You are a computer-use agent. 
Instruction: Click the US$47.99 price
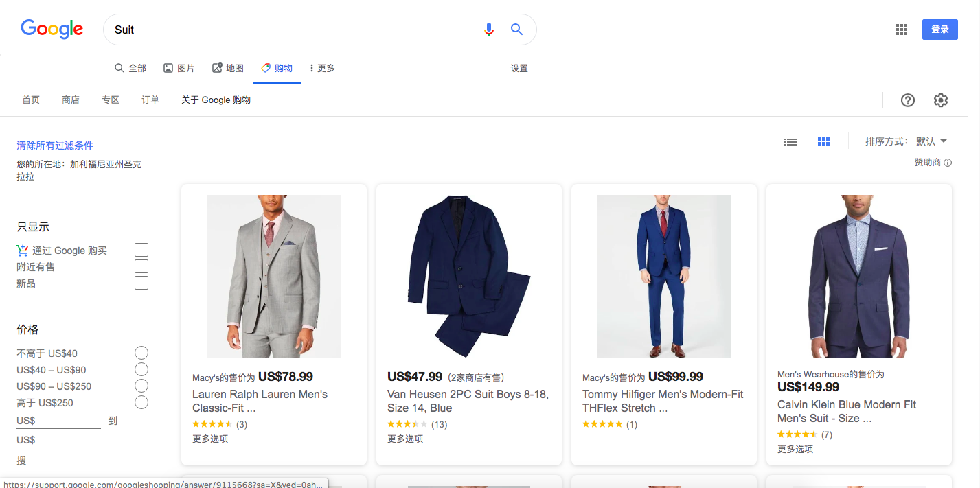click(x=415, y=377)
